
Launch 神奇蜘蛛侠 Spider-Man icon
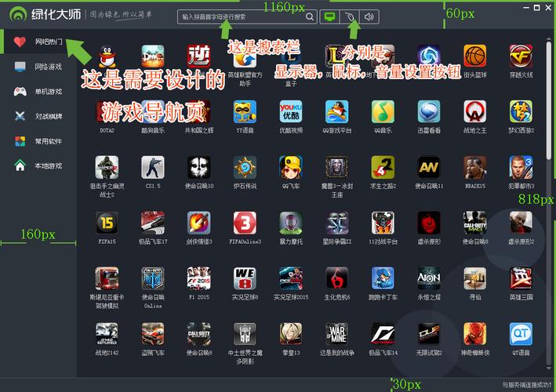pos(474,334)
